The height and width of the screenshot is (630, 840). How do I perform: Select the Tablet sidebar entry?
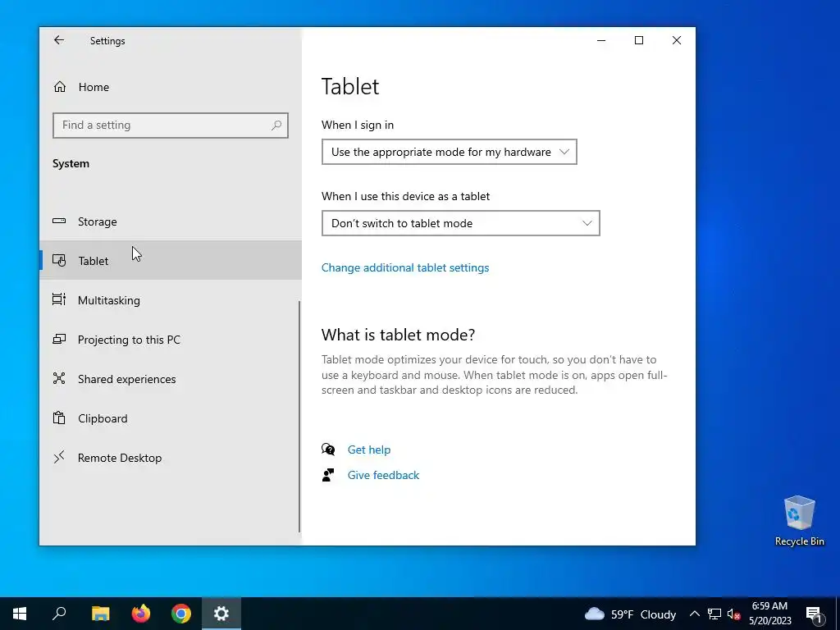(171, 260)
